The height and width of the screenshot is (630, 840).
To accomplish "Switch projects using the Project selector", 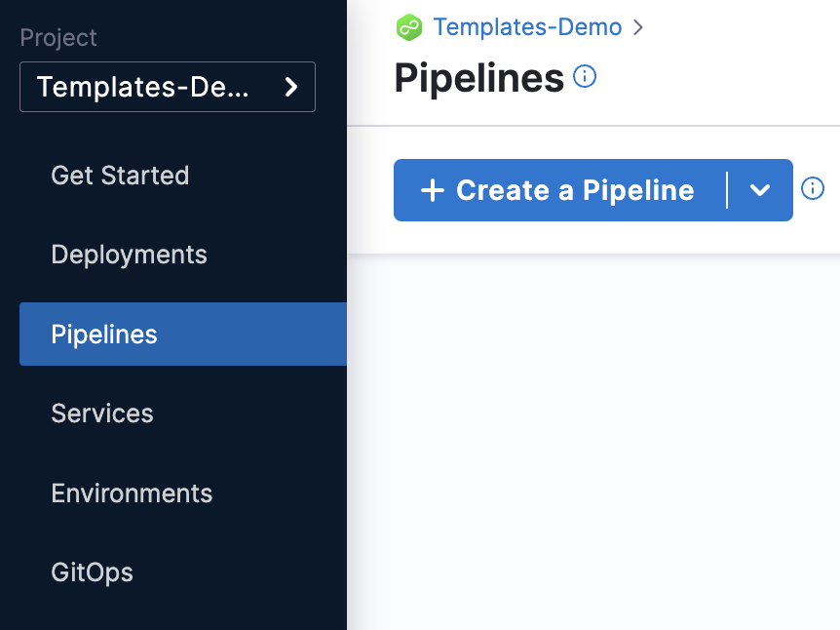I will pos(167,87).
